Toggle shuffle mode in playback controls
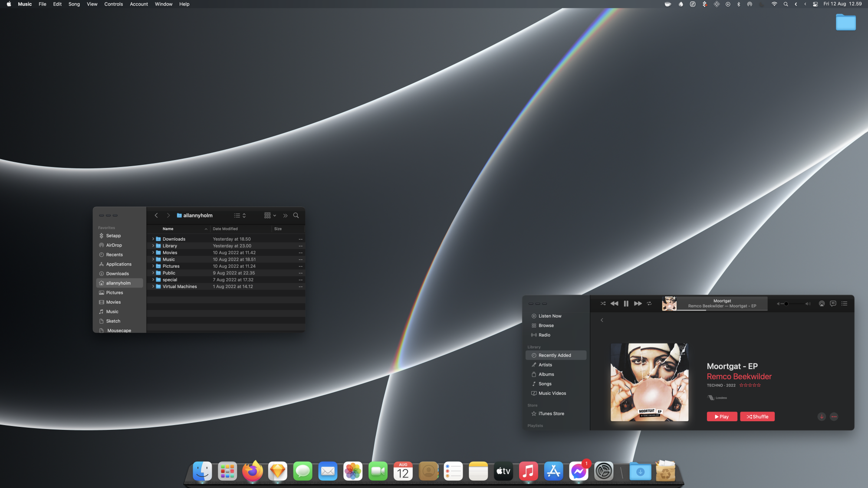Screen dimensions: 868x488 coord(603,304)
